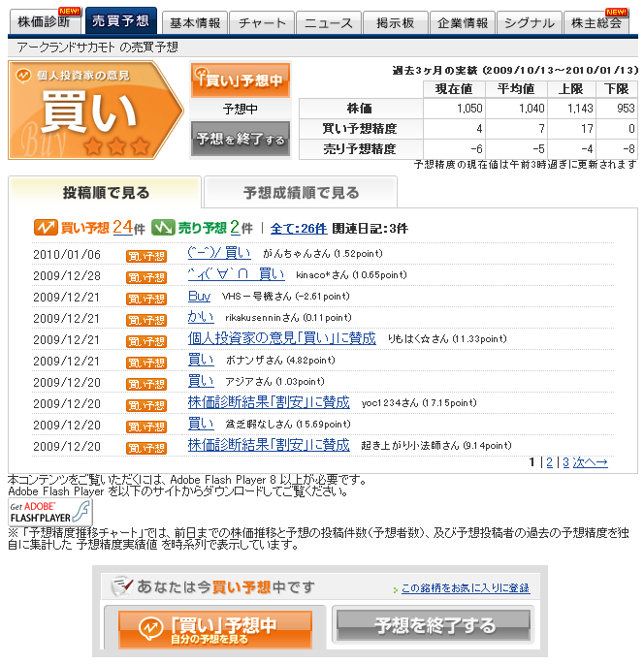Screen dimensions: 644x664
Task: Click 買い予想 badge beside 2010/01/06 post
Action: click(146, 255)
